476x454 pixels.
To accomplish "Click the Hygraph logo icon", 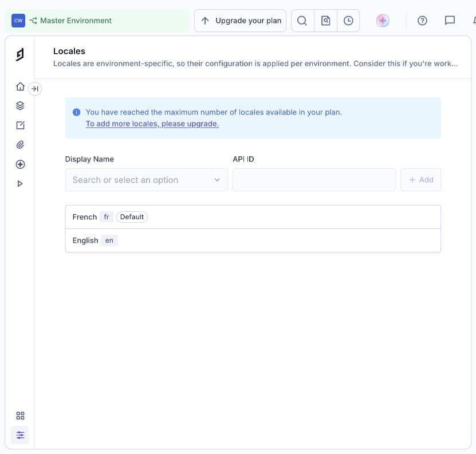I will tap(20, 54).
